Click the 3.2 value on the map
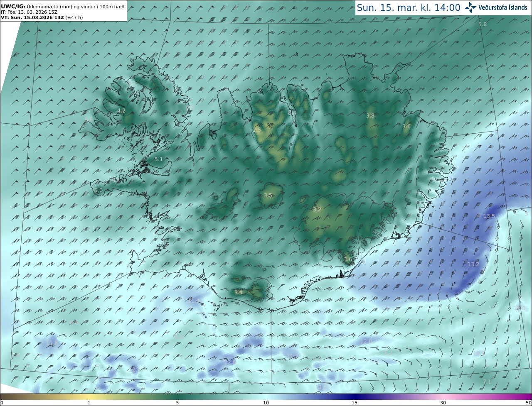The height and width of the screenshot is (406, 532). 317,210
